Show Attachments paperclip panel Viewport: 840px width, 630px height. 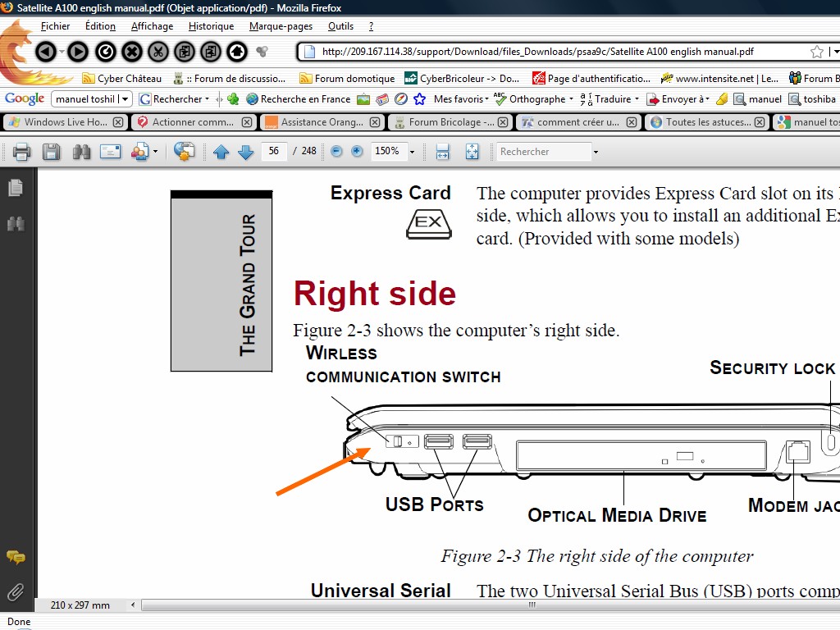(x=16, y=591)
